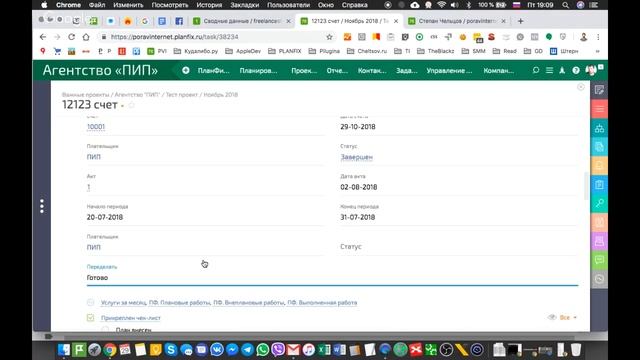Open the TheBlackz bookmarks folder
640x360 pixels.
(x=436, y=51)
